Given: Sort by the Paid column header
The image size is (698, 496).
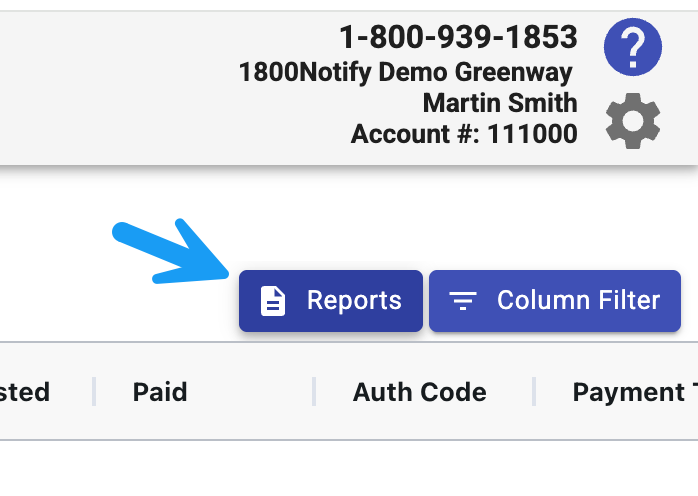Looking at the screenshot, I should pos(160,392).
